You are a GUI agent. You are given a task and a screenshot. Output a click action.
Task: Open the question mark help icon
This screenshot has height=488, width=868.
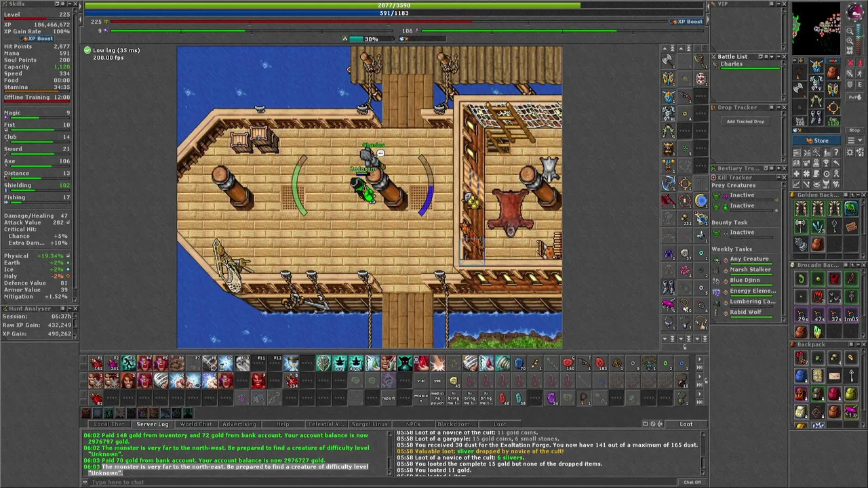(836, 152)
